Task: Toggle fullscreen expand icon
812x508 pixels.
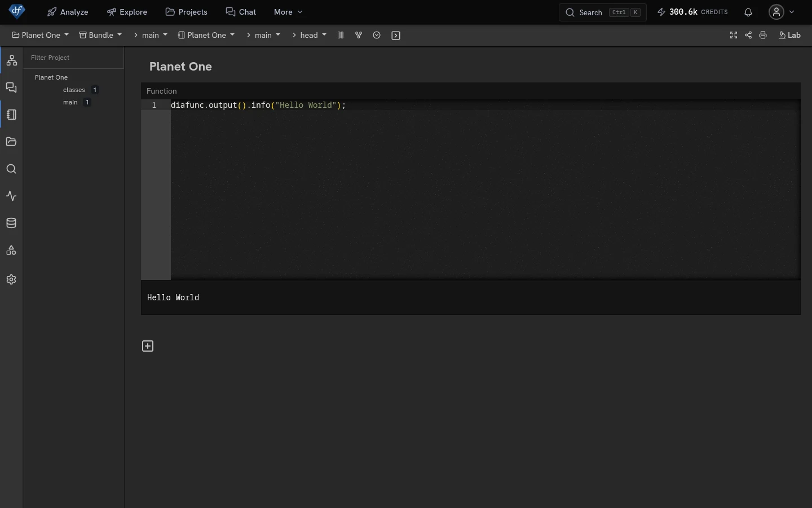Action: [734, 35]
